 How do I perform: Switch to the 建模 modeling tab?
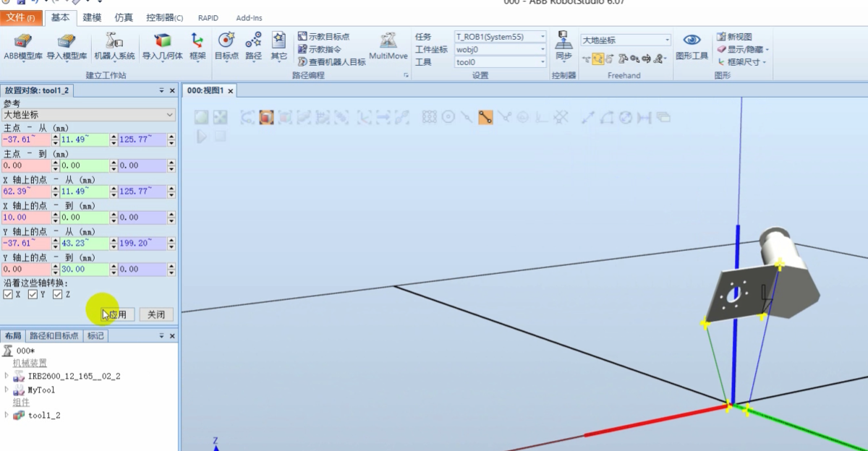click(x=93, y=17)
